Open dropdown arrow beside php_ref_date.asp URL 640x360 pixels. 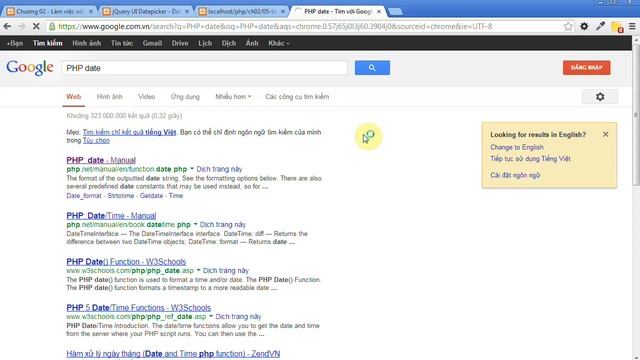(x=211, y=316)
